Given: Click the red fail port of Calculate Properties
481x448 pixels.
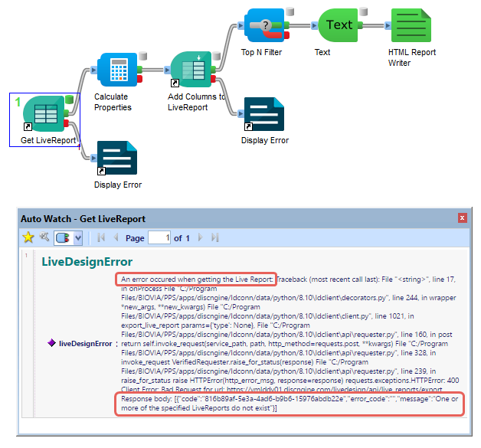Looking at the screenshot, I should click(140, 79).
